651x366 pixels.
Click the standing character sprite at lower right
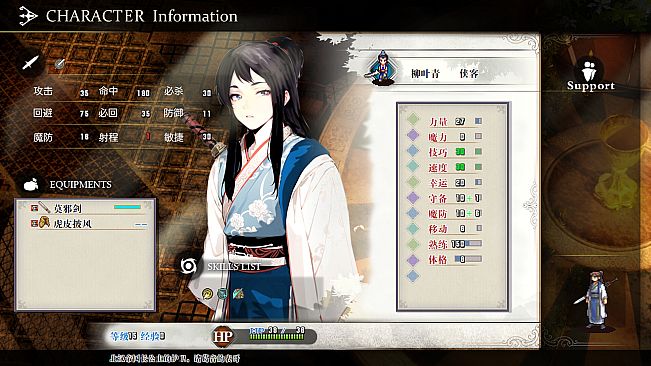(596, 299)
